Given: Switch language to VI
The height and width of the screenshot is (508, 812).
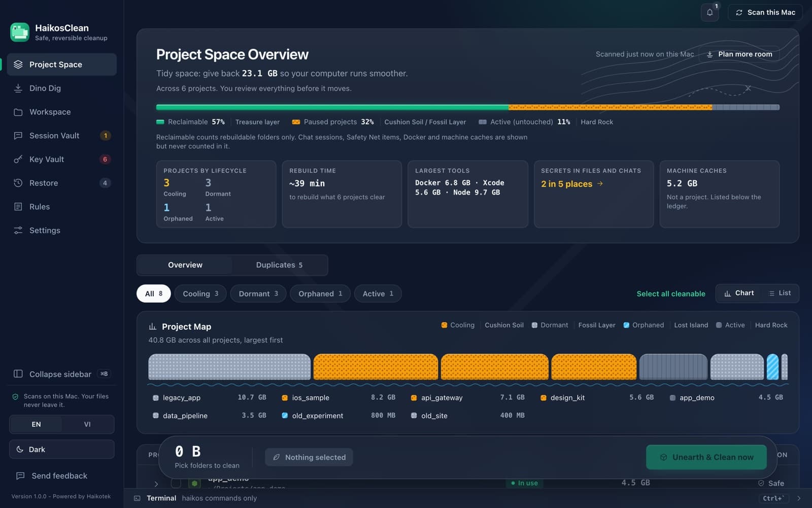Looking at the screenshot, I should coord(87,424).
